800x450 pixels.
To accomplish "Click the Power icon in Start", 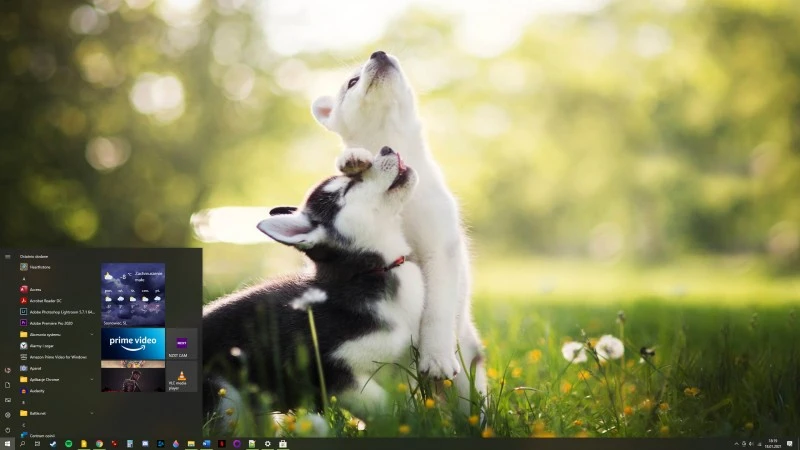I will 8,430.
